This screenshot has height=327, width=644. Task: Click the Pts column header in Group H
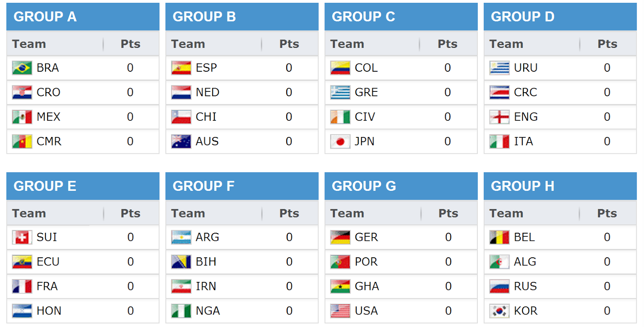(x=607, y=213)
